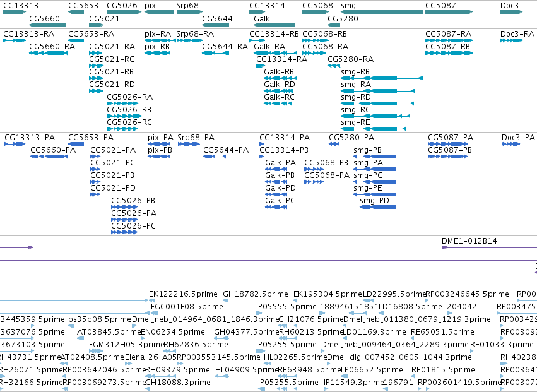
Task: Click the smg-RC transcript label
Action: [355, 110]
